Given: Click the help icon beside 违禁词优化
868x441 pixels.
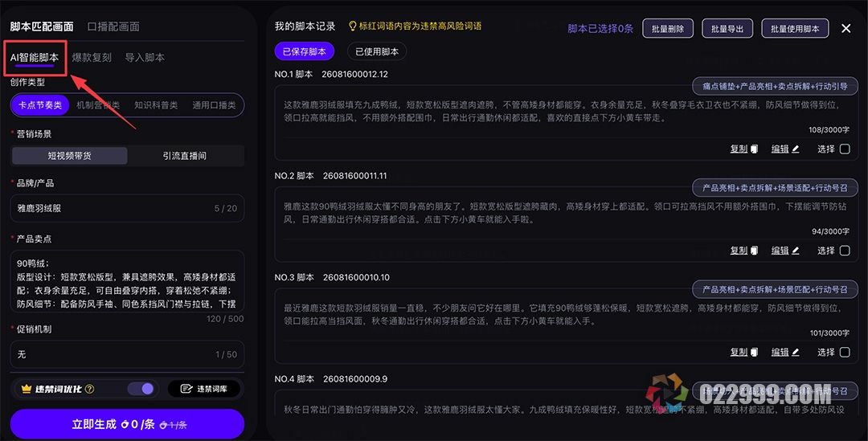Looking at the screenshot, I should pos(90,389).
